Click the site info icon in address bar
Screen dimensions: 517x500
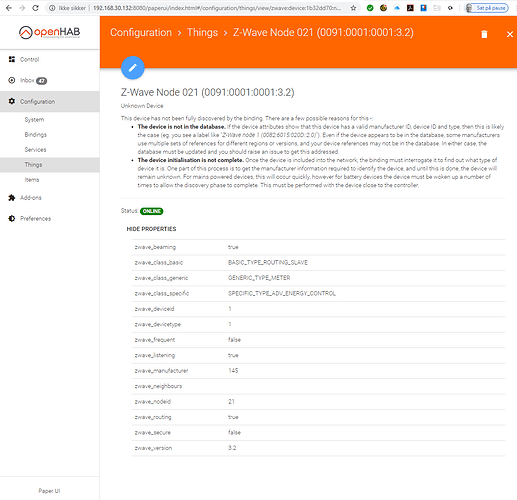(52, 8)
